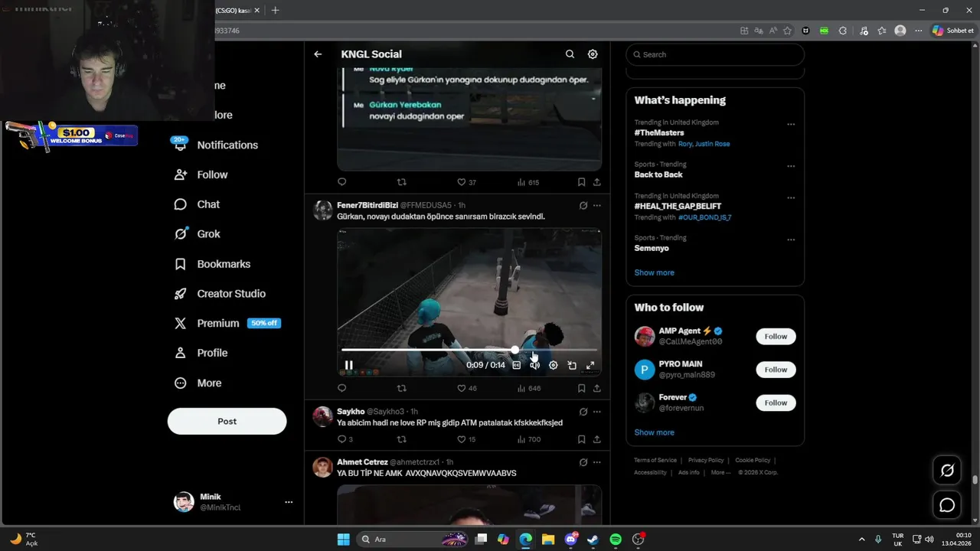Open Copilot Sohbet et button

point(952,31)
